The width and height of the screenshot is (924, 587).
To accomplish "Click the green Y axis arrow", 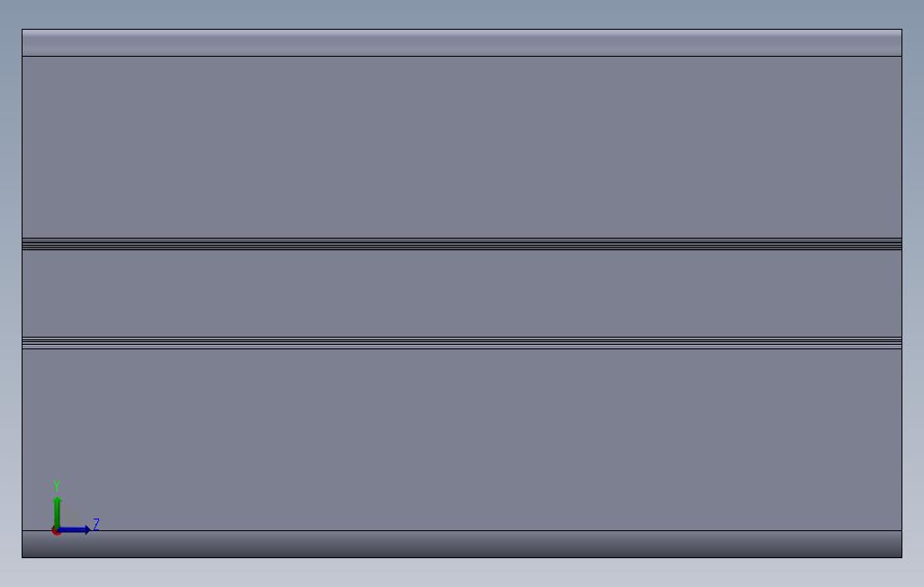I will (x=57, y=511).
